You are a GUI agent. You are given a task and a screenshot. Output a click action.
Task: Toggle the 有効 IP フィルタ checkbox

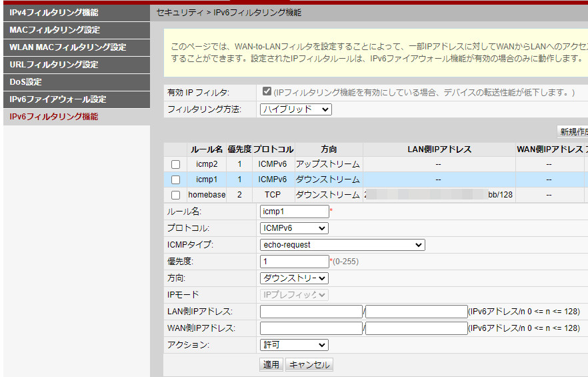click(267, 91)
